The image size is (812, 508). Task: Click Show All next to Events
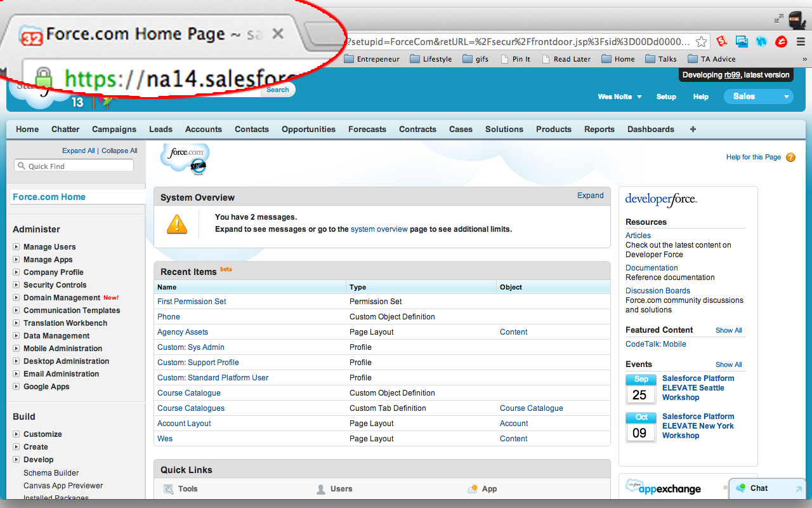(729, 364)
